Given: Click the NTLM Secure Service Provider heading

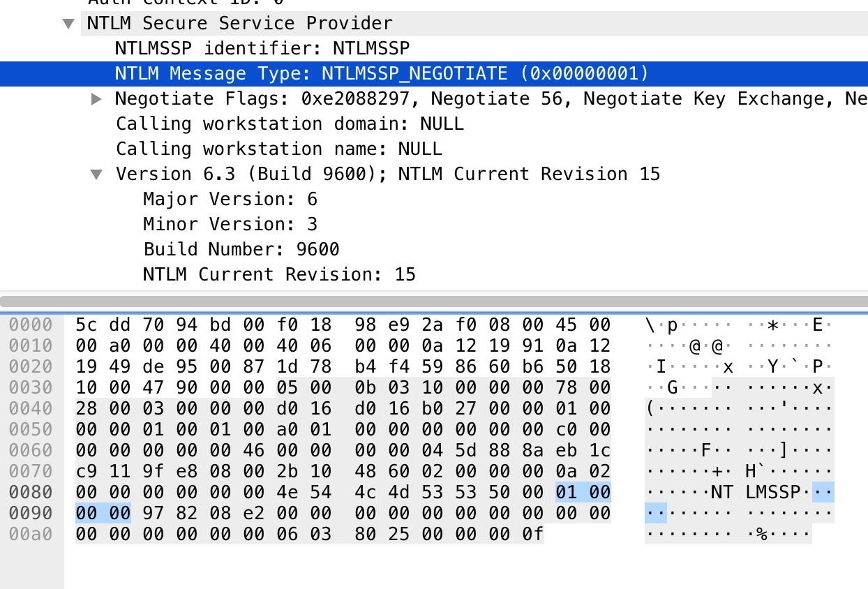Looking at the screenshot, I should 239,24.
